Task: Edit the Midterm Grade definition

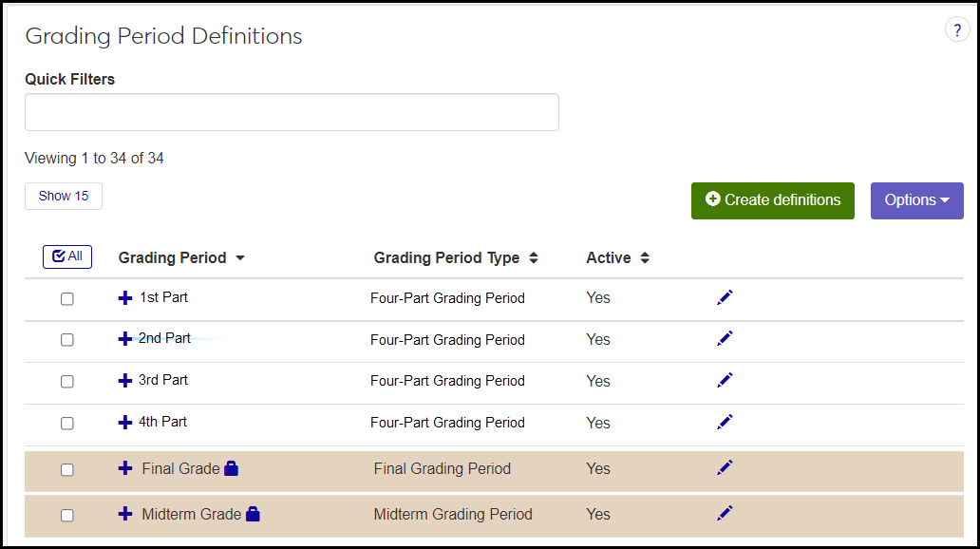Action: [726, 514]
